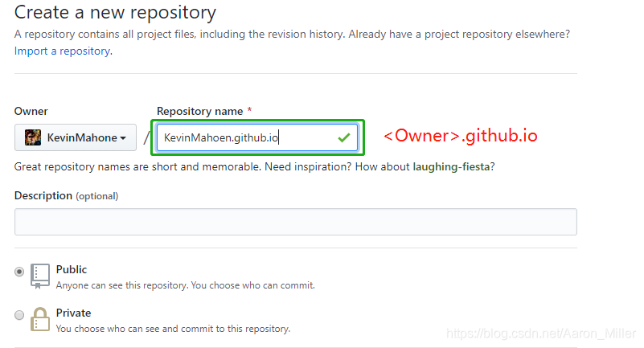
Task: Click the Private lock icon
Action: click(40, 319)
